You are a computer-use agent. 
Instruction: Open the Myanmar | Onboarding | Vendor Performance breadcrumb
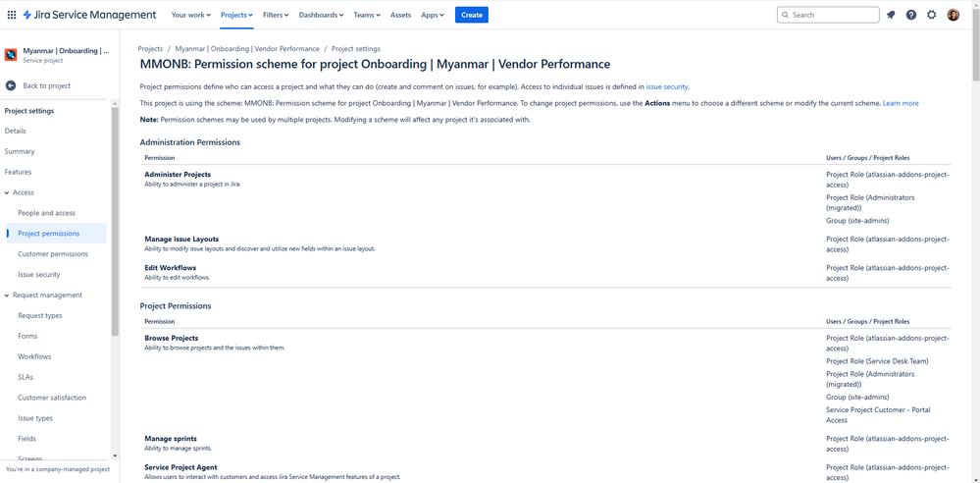(x=247, y=49)
